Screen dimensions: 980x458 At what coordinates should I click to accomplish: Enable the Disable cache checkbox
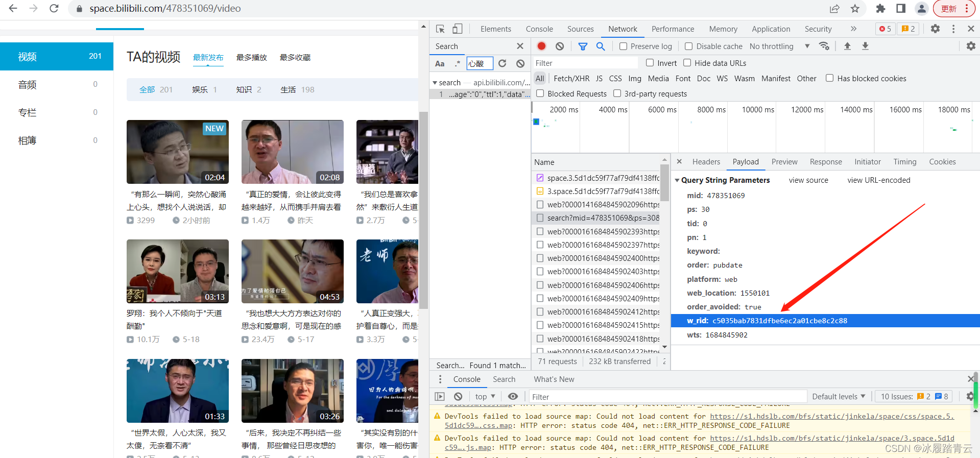(x=688, y=46)
